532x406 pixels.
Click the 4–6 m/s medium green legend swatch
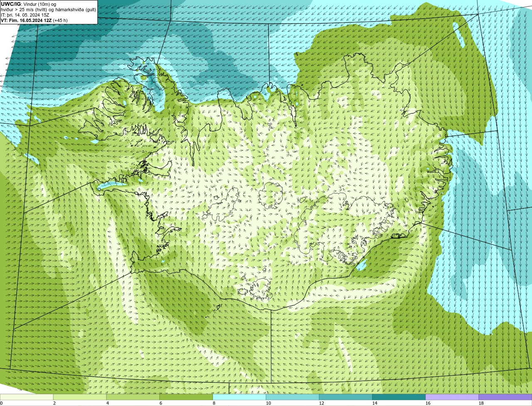pyautogui.click(x=133, y=397)
